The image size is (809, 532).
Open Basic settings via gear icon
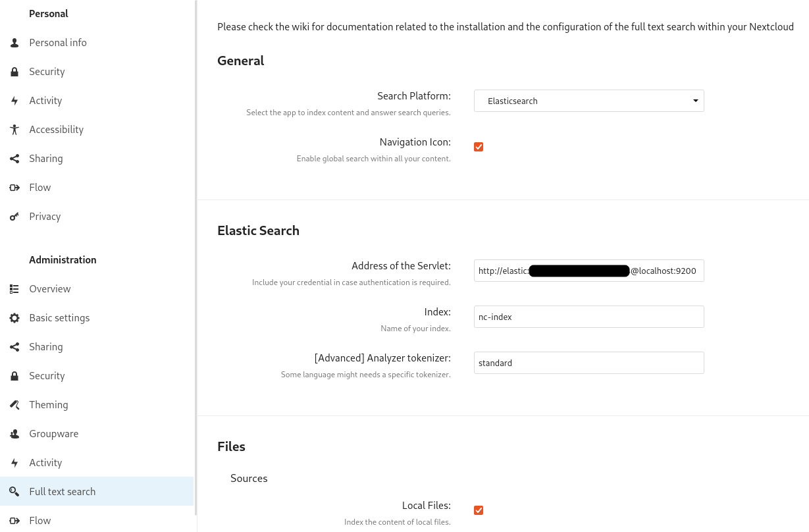tap(14, 317)
